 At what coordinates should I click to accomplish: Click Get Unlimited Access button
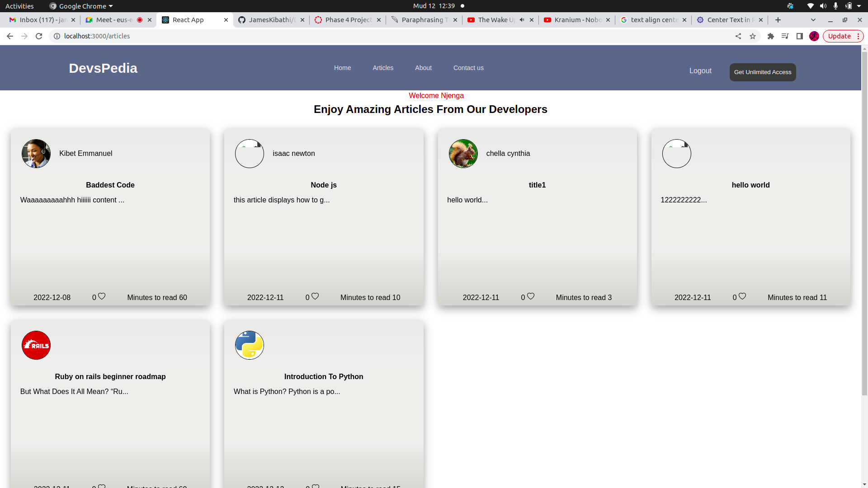763,72
